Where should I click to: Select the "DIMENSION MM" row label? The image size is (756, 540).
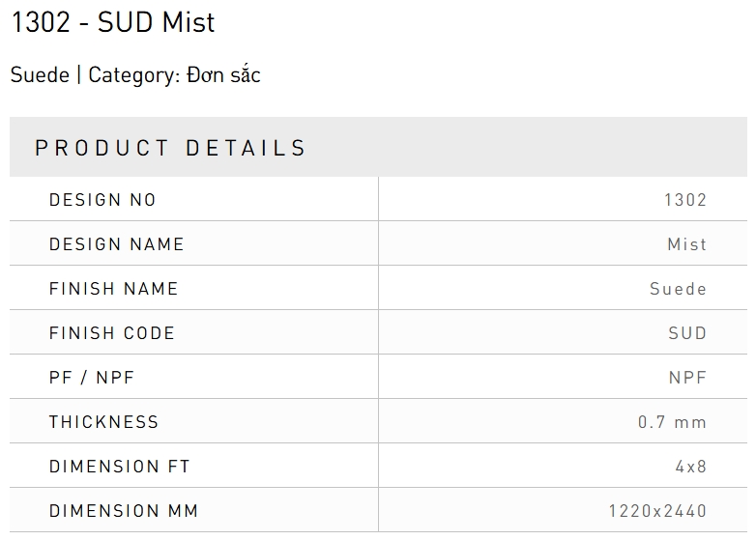pyautogui.click(x=124, y=511)
